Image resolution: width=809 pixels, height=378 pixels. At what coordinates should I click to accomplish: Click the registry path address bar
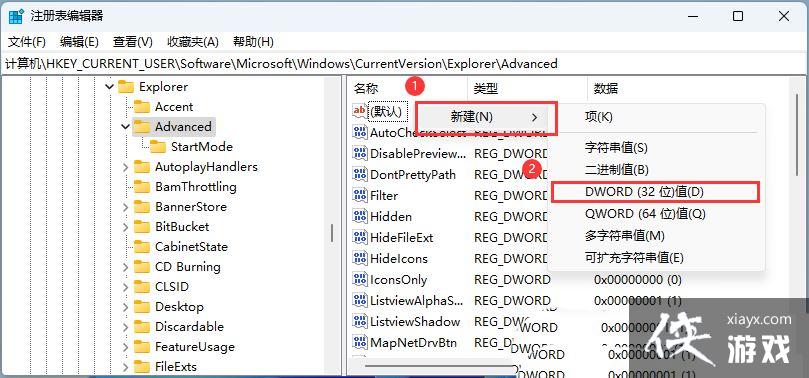click(x=404, y=63)
